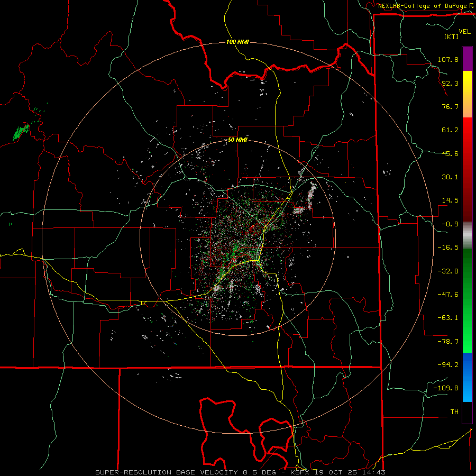Click the -0.9 velocity scale value
476x476 pixels.
(450, 224)
